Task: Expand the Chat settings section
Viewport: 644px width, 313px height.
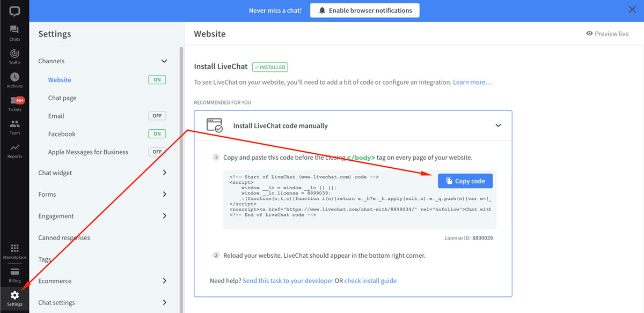Action: click(x=164, y=302)
